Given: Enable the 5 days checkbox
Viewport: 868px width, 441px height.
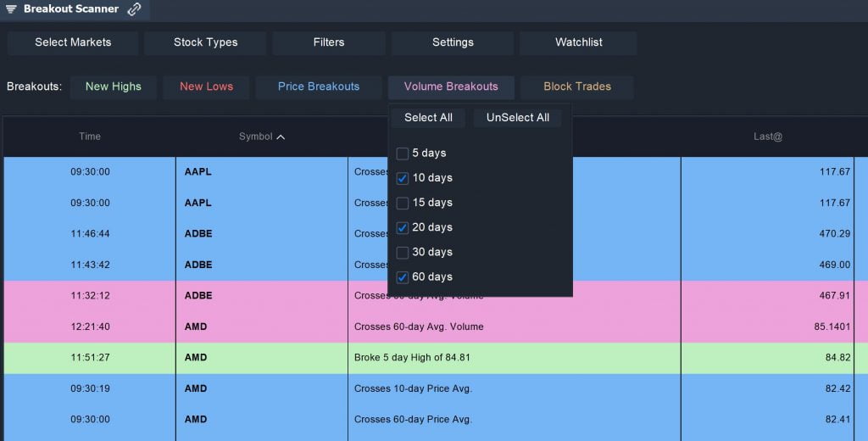Looking at the screenshot, I should pyautogui.click(x=403, y=154).
